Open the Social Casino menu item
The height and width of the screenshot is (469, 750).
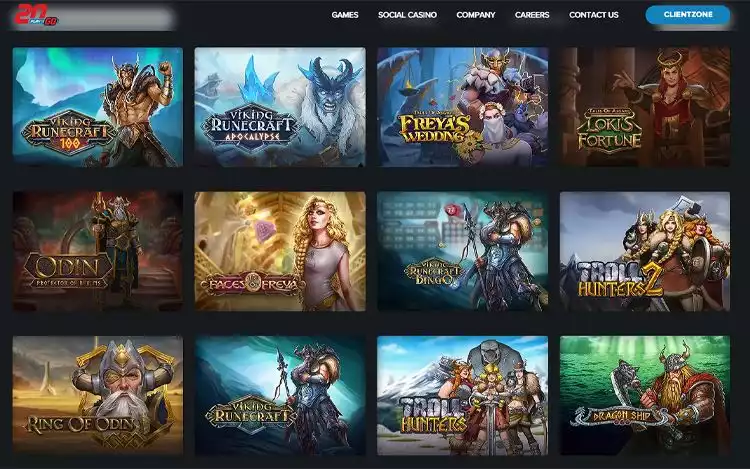(x=407, y=15)
